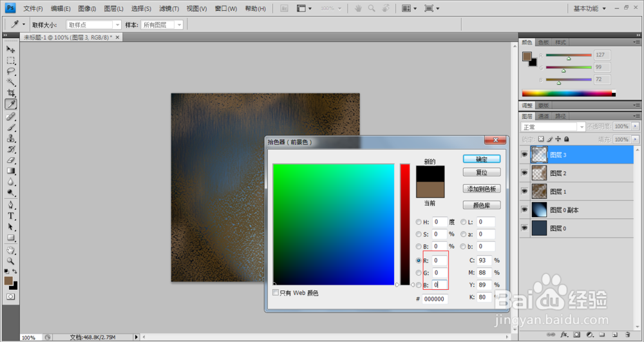Select the Hand tool in toolbox
644x342 pixels.
pyautogui.click(x=11, y=251)
